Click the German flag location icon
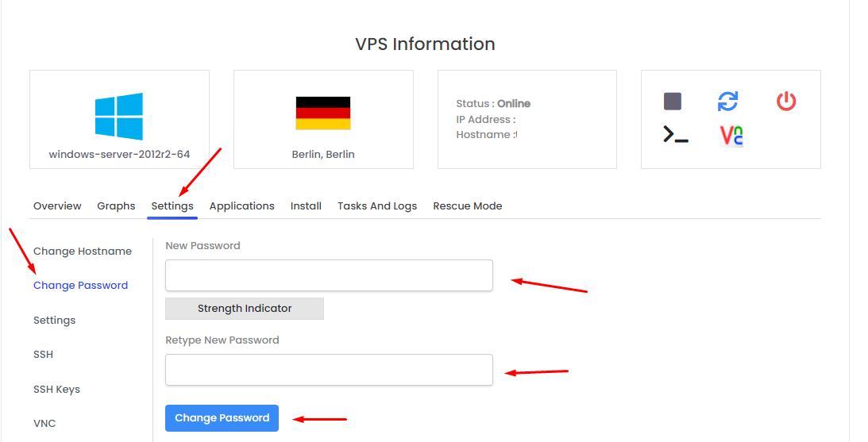 (x=323, y=113)
